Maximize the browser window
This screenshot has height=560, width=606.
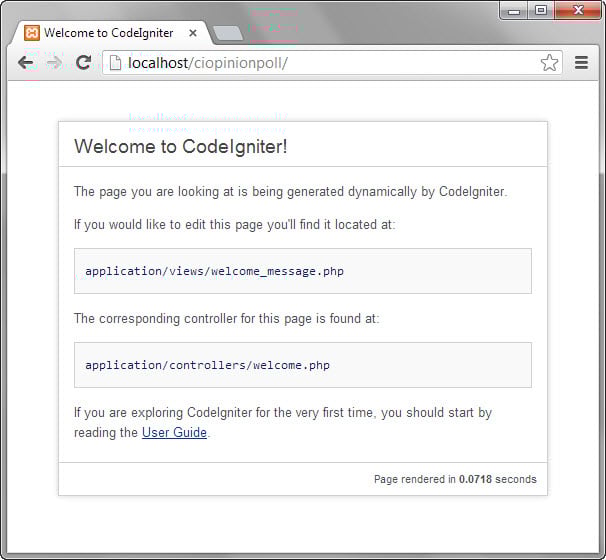click(541, 11)
